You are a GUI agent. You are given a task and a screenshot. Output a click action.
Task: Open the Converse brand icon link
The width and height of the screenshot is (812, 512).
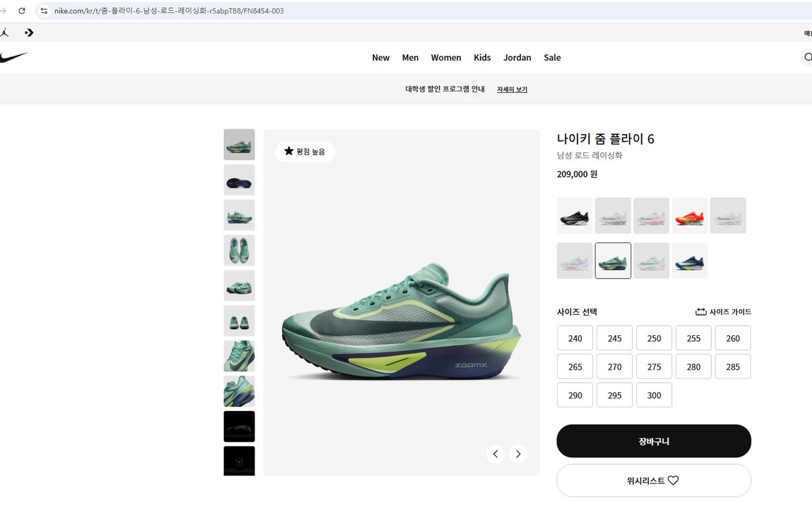(x=28, y=33)
